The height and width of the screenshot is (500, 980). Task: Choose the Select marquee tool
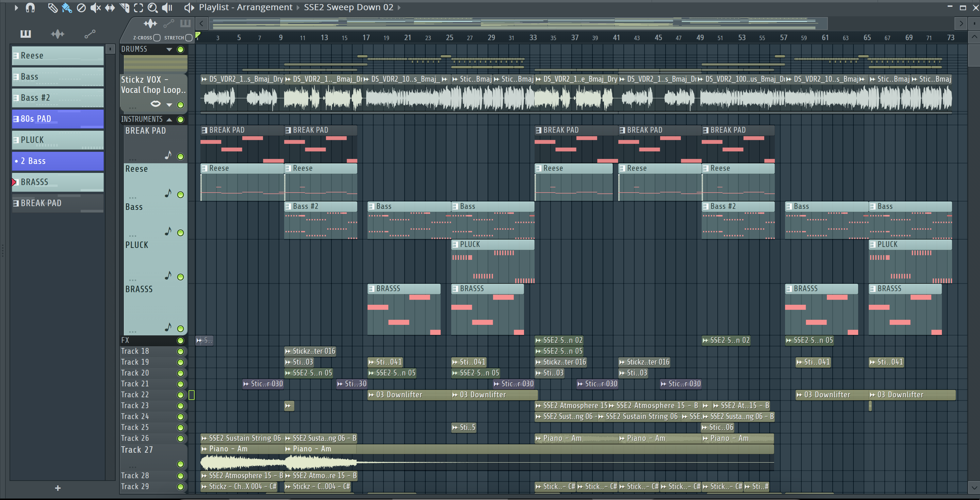138,7
